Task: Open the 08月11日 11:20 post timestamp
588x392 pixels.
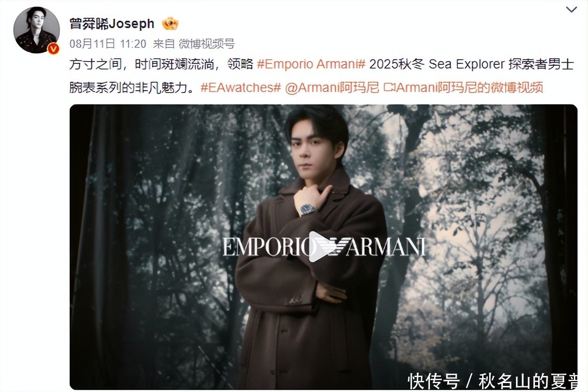Action: (108, 44)
